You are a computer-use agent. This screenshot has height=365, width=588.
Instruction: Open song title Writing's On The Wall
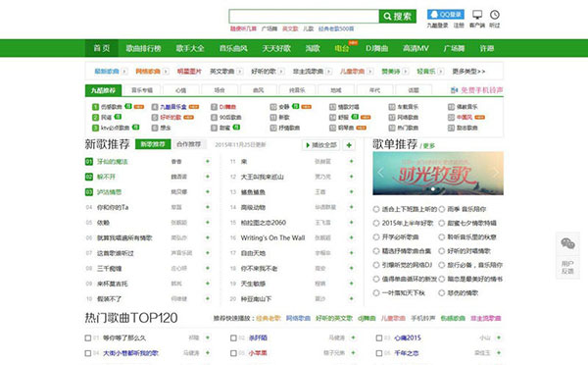tap(272, 237)
